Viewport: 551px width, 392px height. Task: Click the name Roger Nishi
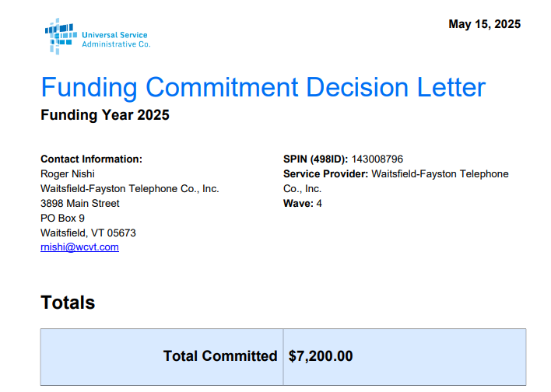[x=67, y=173]
